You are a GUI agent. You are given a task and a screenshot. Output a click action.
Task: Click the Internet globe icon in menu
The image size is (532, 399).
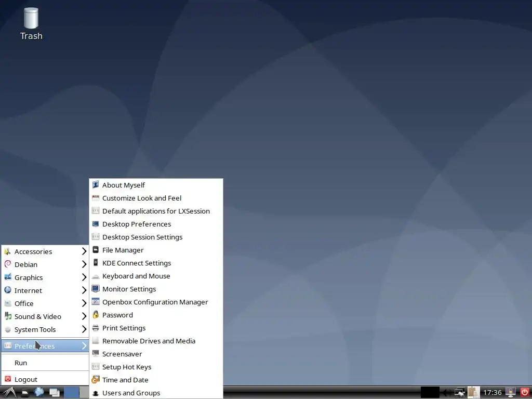(x=8, y=290)
